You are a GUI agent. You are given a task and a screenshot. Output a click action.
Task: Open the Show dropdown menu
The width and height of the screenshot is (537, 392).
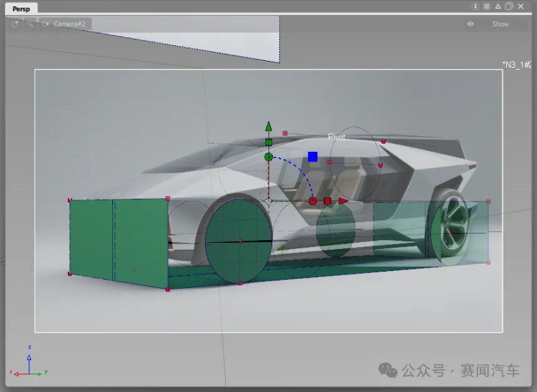tap(500, 24)
